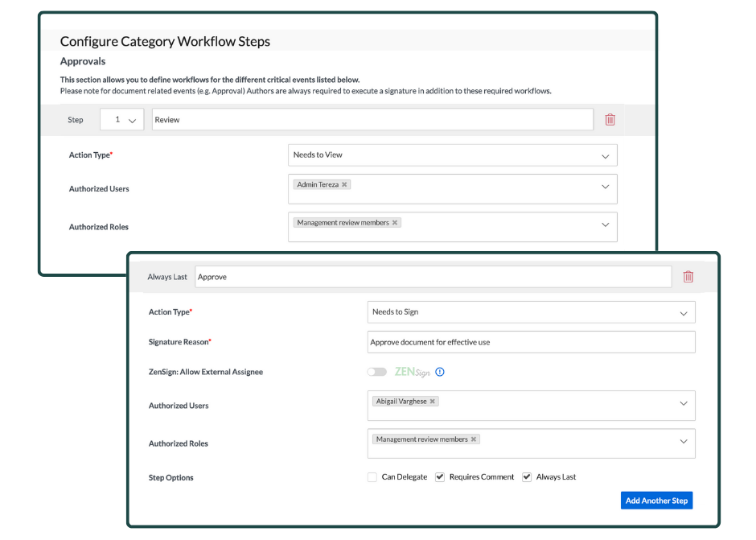The width and height of the screenshot is (756, 540).
Task: Open the Needs to View action type dropdown
Action: [x=607, y=155]
